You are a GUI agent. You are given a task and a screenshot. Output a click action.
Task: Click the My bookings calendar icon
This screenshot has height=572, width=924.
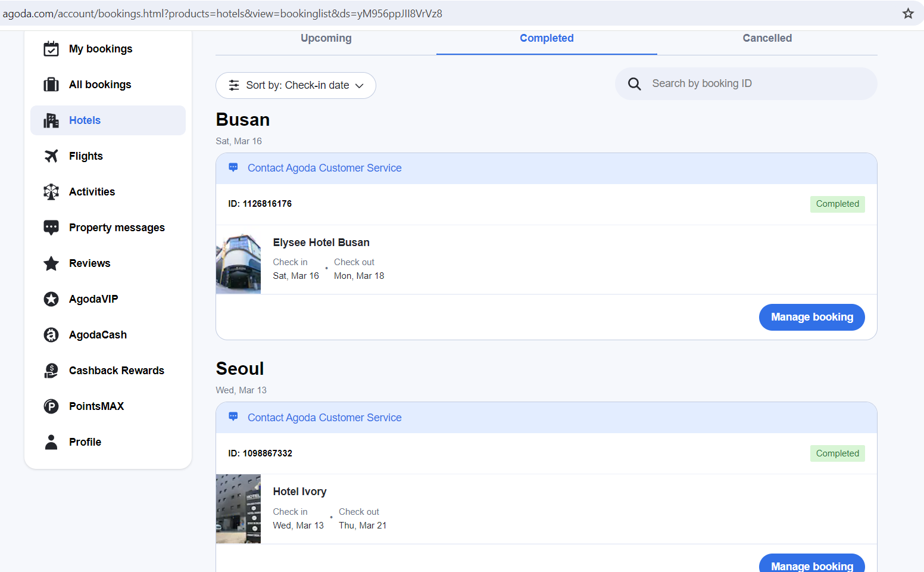(x=51, y=49)
